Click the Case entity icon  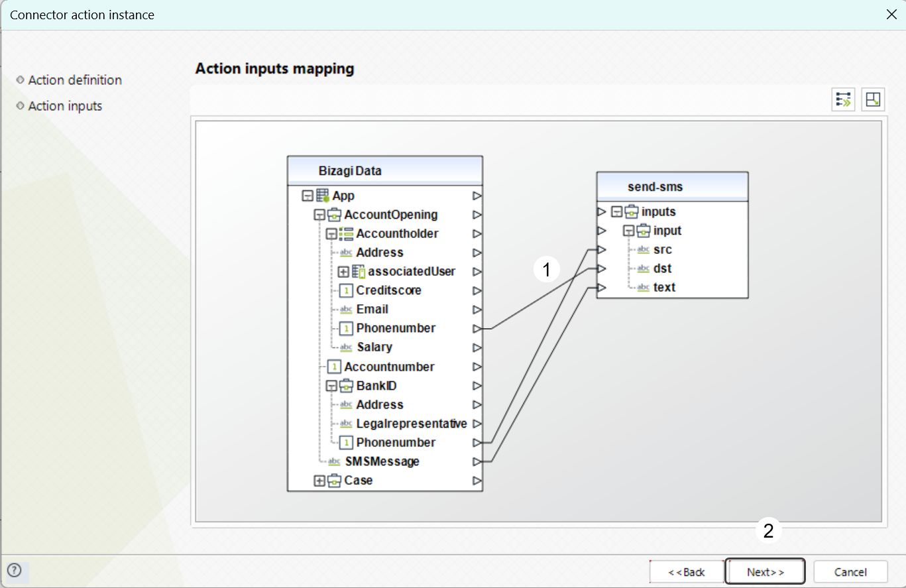(335, 481)
